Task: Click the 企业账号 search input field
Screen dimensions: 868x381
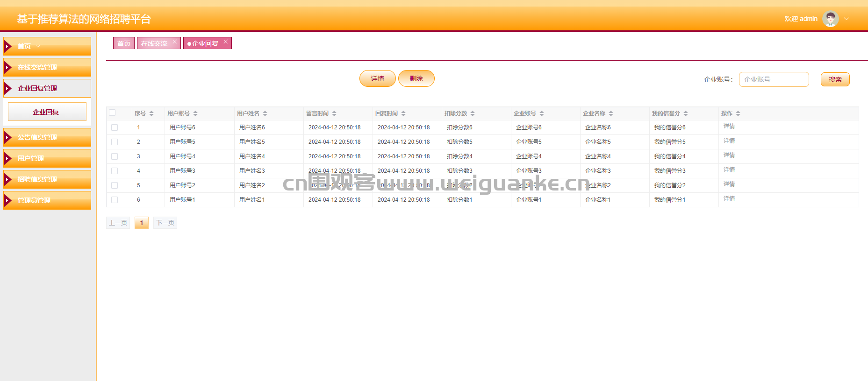Action: tap(774, 79)
